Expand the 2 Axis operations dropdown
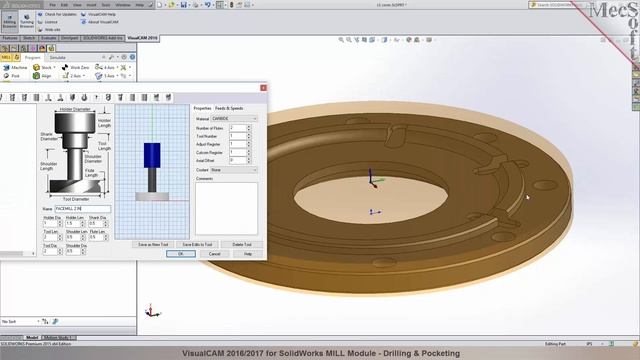Viewport: 640px width, 360px height. click(x=84, y=76)
